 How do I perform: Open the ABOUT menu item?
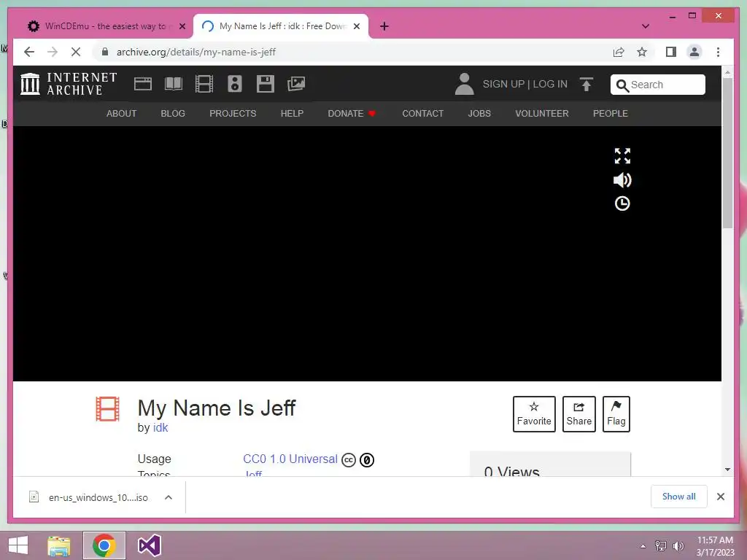coord(122,113)
